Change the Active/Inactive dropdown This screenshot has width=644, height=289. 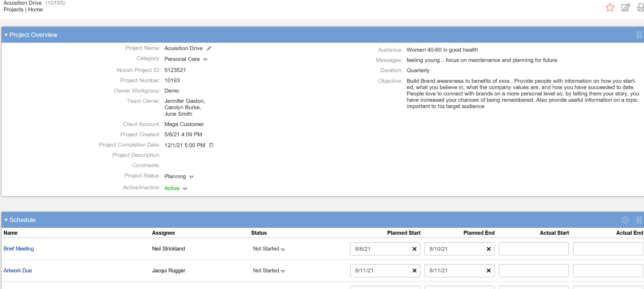point(185,189)
